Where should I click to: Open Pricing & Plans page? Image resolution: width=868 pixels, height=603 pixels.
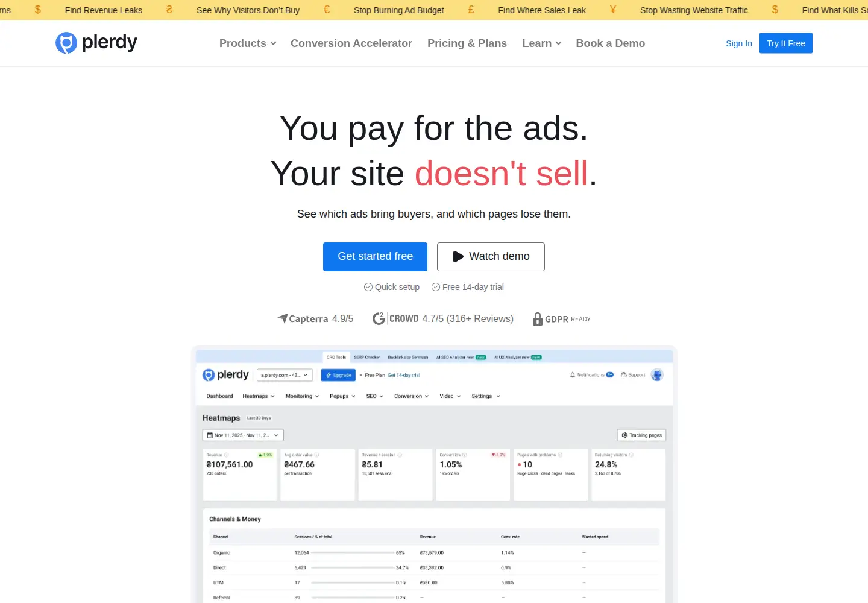(x=467, y=43)
